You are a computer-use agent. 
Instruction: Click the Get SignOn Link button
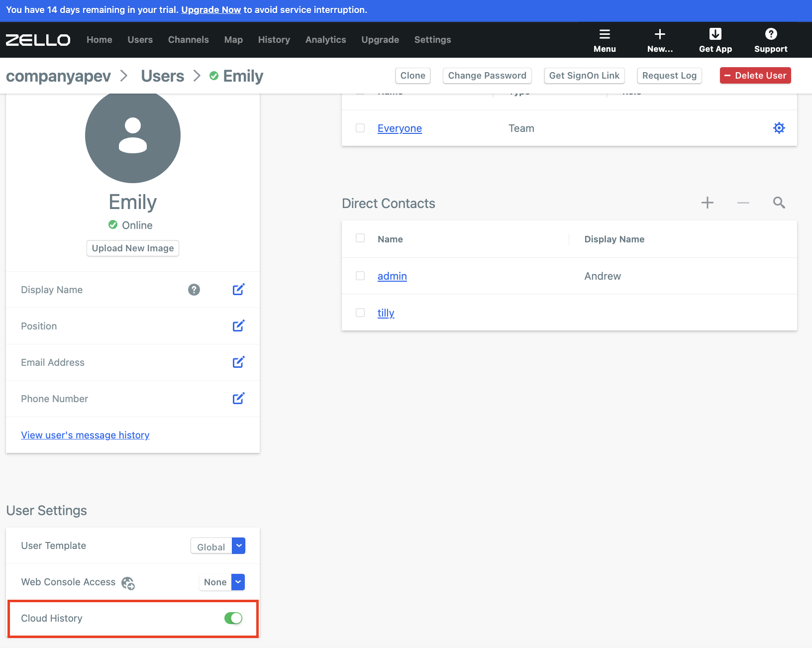click(x=584, y=76)
